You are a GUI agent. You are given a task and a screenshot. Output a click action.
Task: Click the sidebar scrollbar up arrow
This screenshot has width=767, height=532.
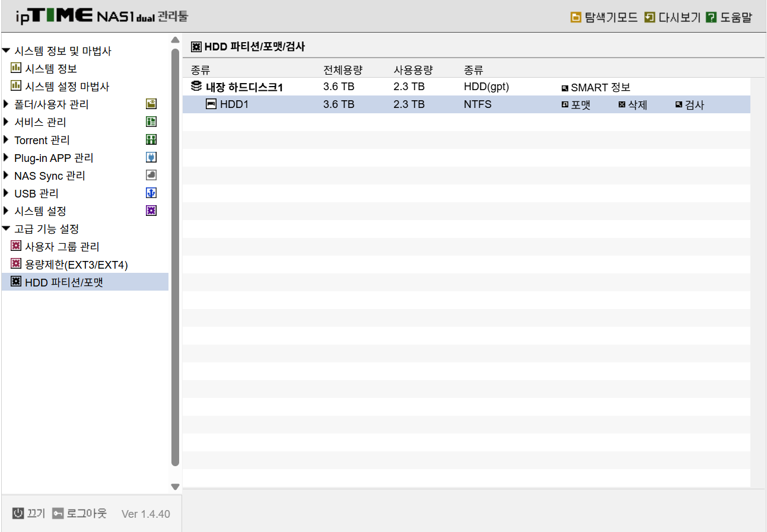(x=174, y=40)
